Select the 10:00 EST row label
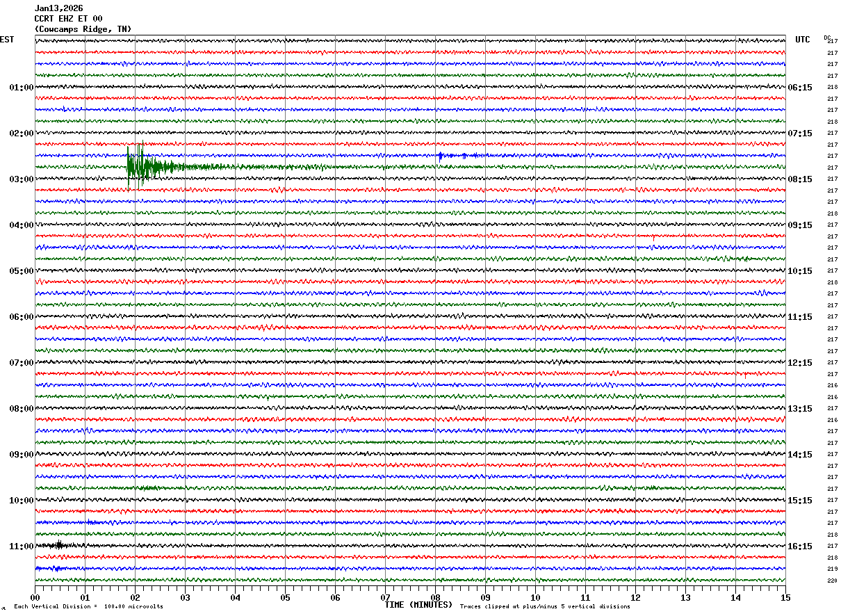This screenshot has height=616, width=841. tap(21, 501)
